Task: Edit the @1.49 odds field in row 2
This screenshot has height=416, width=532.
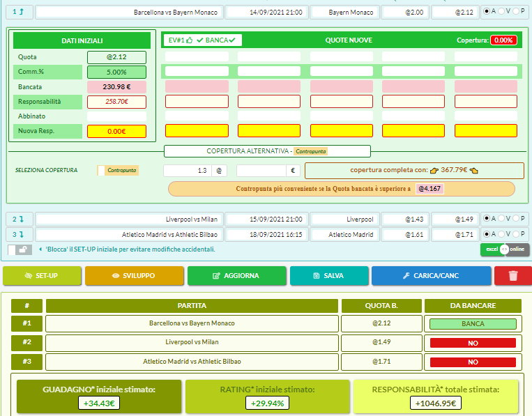Action: pos(455,219)
